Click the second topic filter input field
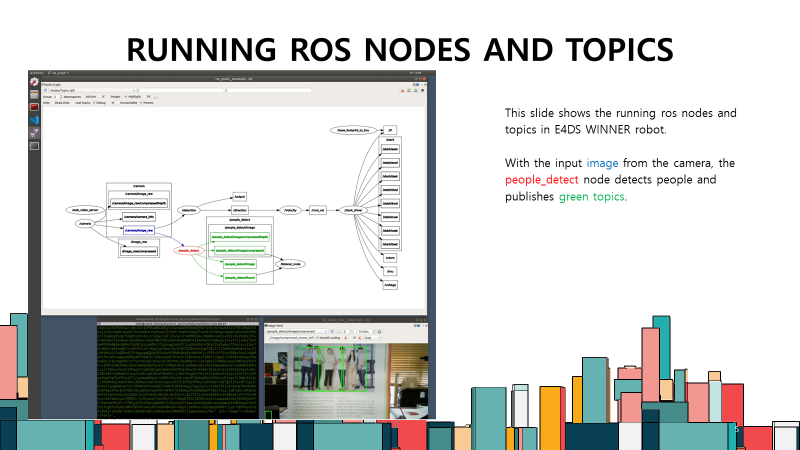The width and height of the screenshot is (800, 450). click(268, 90)
